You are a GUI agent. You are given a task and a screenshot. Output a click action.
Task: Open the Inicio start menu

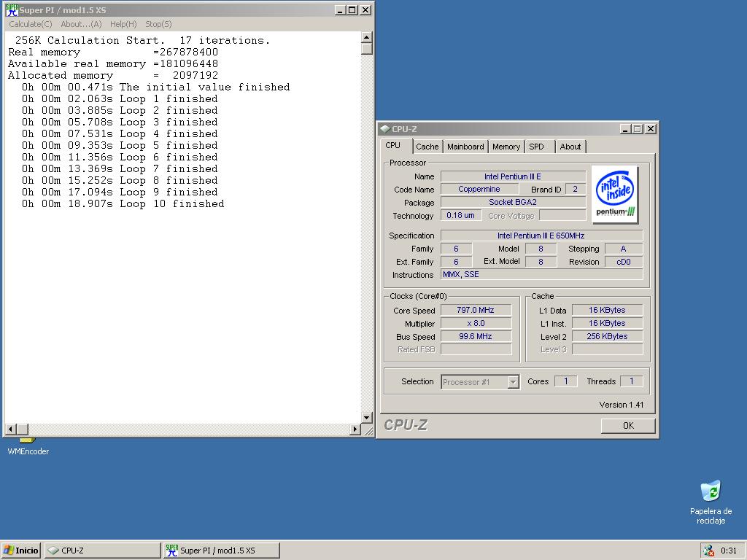[x=20, y=551]
